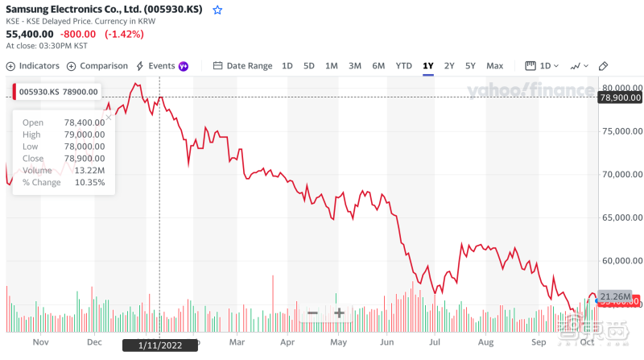The width and height of the screenshot is (644, 360).
Task: Click the 1/11/2022 crosshair date marker
Action: pos(159,346)
